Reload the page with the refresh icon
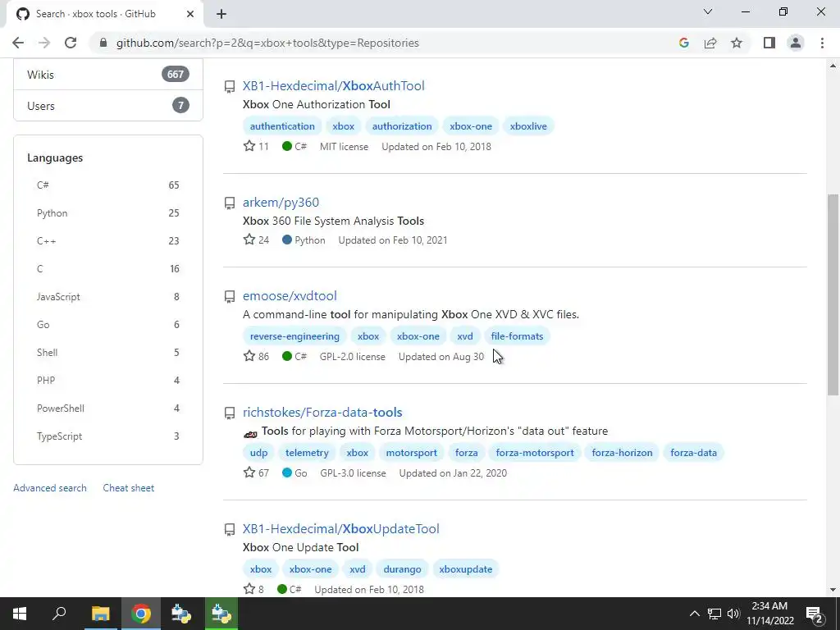The height and width of the screenshot is (630, 840). click(x=71, y=43)
